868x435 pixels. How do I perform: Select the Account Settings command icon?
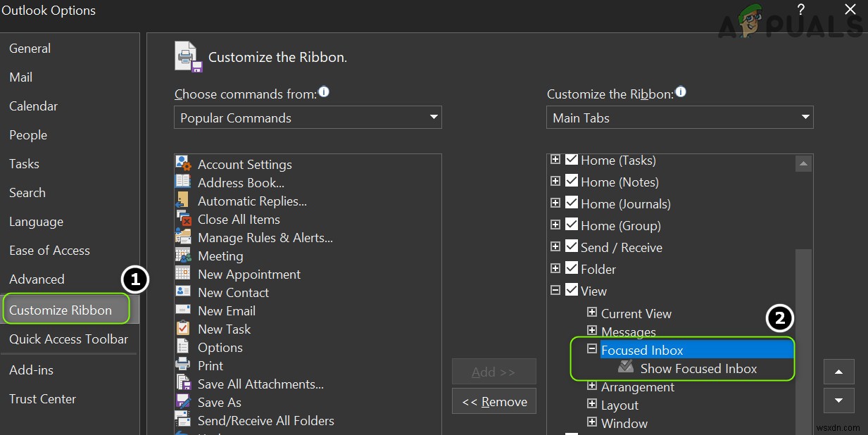(x=184, y=164)
